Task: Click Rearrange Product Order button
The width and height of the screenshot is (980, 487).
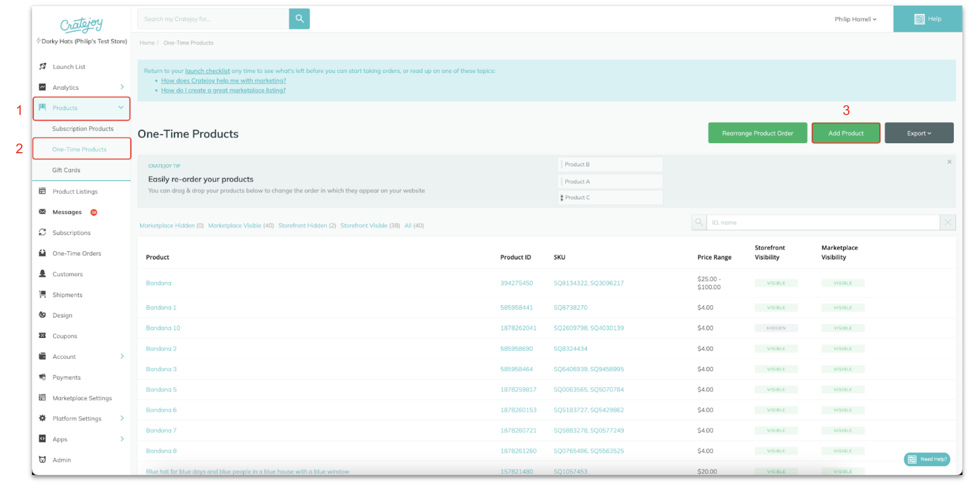Action: (757, 133)
